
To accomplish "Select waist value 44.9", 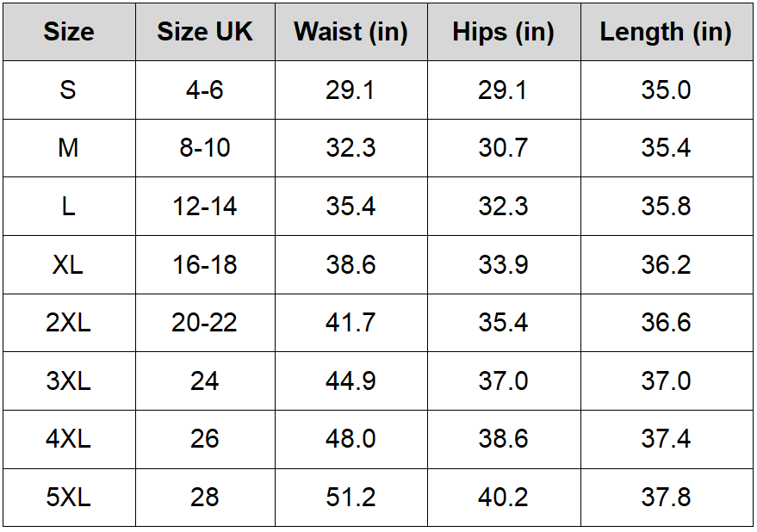I will [351, 380].
